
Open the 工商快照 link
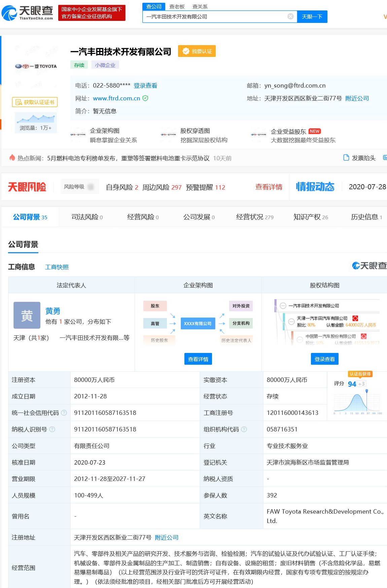tap(57, 267)
